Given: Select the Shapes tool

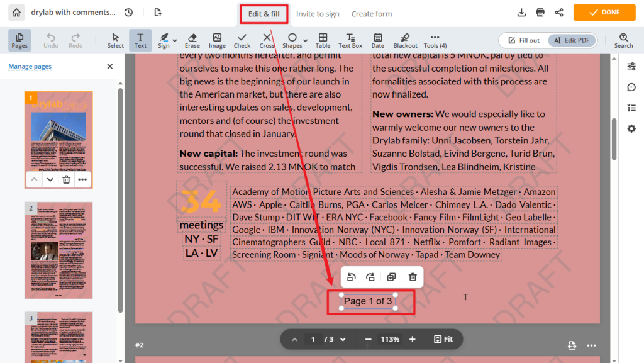Looking at the screenshot, I should pos(292,40).
